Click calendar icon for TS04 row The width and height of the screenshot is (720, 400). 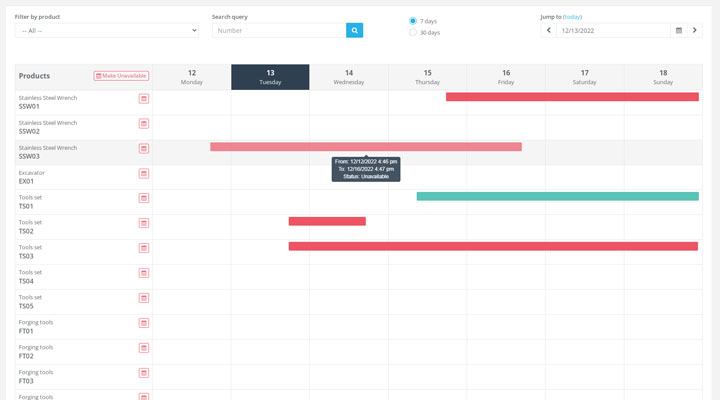click(x=144, y=273)
